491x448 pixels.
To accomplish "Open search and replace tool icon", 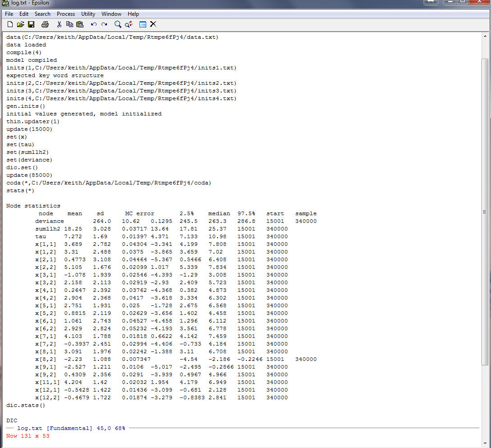I will click(x=129, y=24).
